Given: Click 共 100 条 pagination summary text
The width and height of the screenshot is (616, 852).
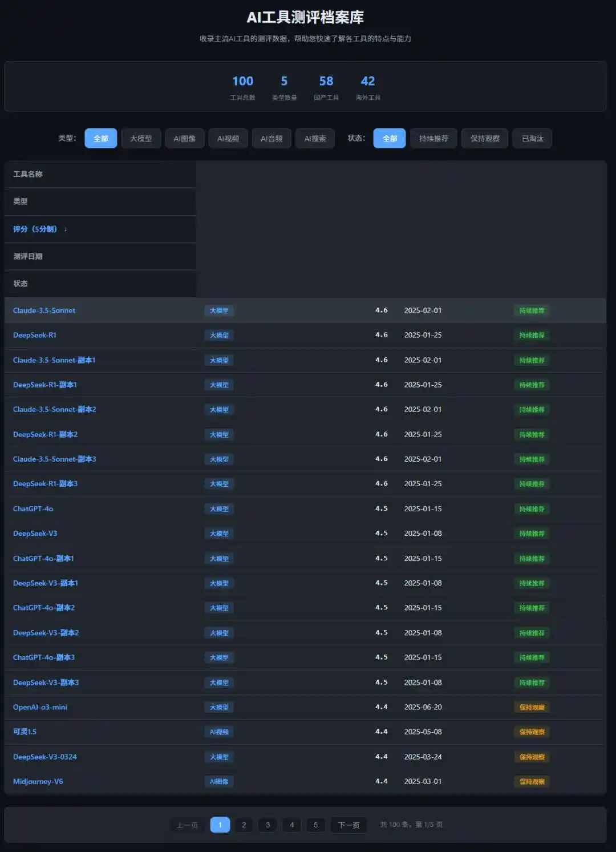Looking at the screenshot, I should click(411, 825).
